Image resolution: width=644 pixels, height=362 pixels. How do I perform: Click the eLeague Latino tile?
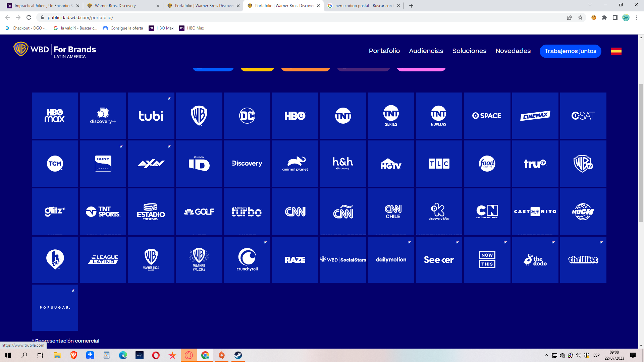(x=103, y=260)
